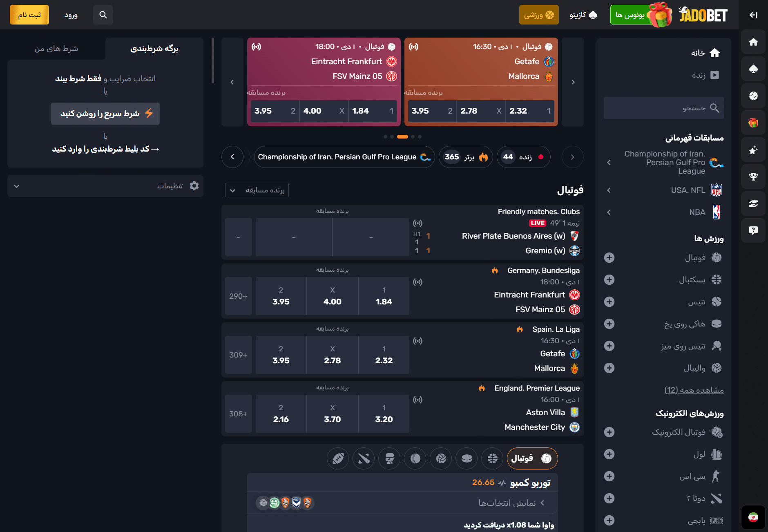Viewport: 768px width, 532px height.
Task: Expand NBA in sidebar
Action: pyautogui.click(x=609, y=212)
